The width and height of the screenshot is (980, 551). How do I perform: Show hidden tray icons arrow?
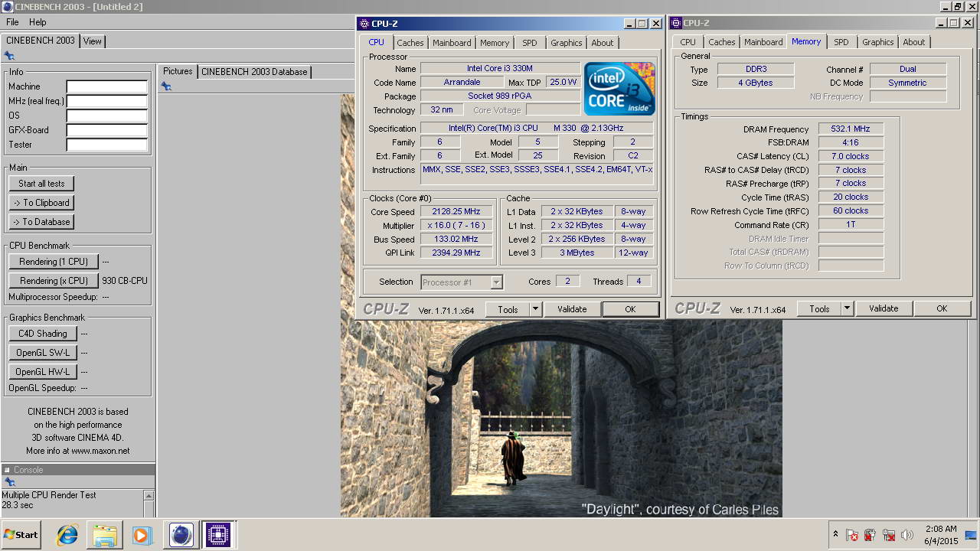[x=835, y=534]
